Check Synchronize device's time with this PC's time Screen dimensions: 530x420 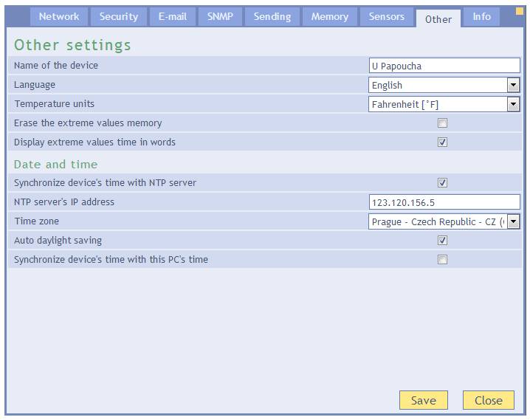click(x=442, y=260)
